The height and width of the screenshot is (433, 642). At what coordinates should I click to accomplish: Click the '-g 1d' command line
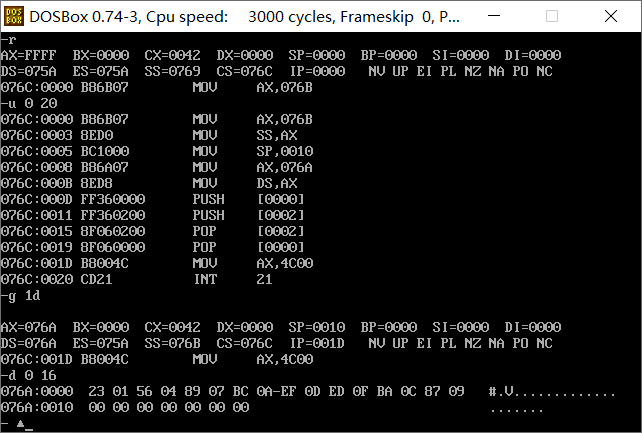tap(21, 295)
